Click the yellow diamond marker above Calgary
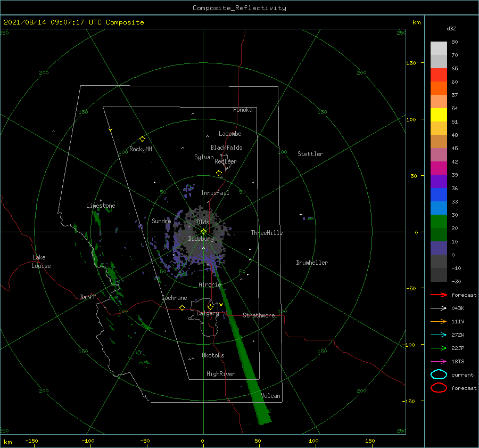 pos(210,307)
